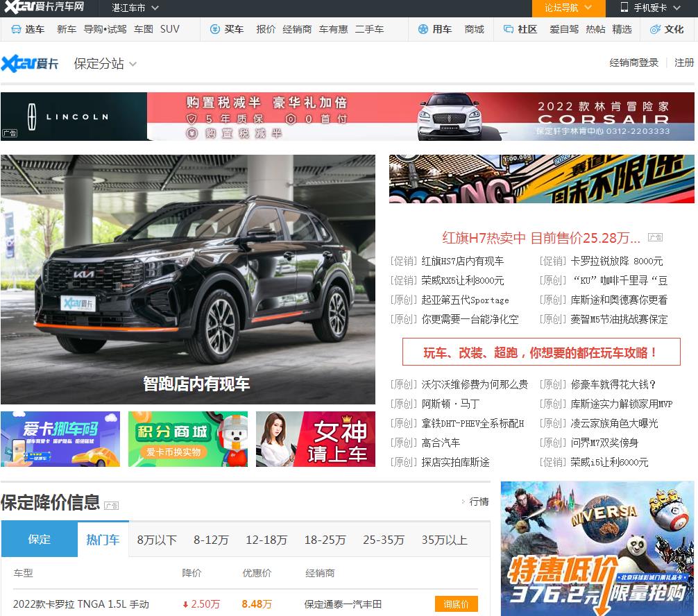
Task: Select the 热门车 tab
Action: point(103,540)
